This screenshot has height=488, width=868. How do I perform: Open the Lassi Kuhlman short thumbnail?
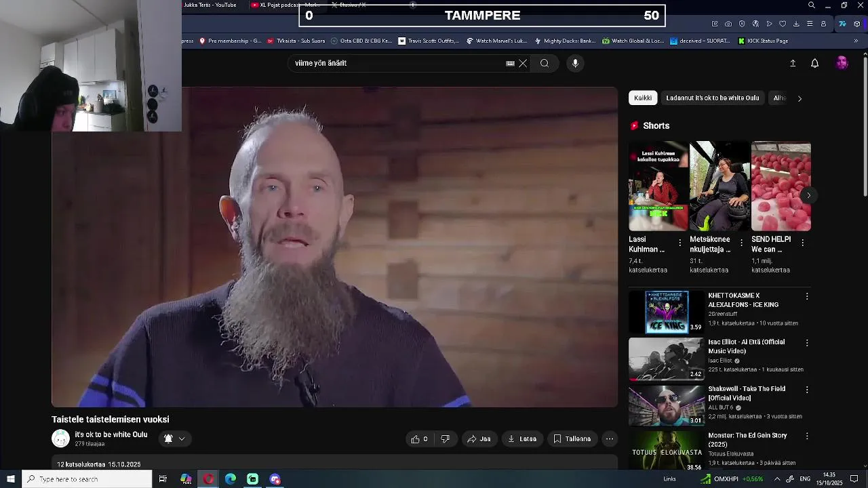[x=658, y=186]
